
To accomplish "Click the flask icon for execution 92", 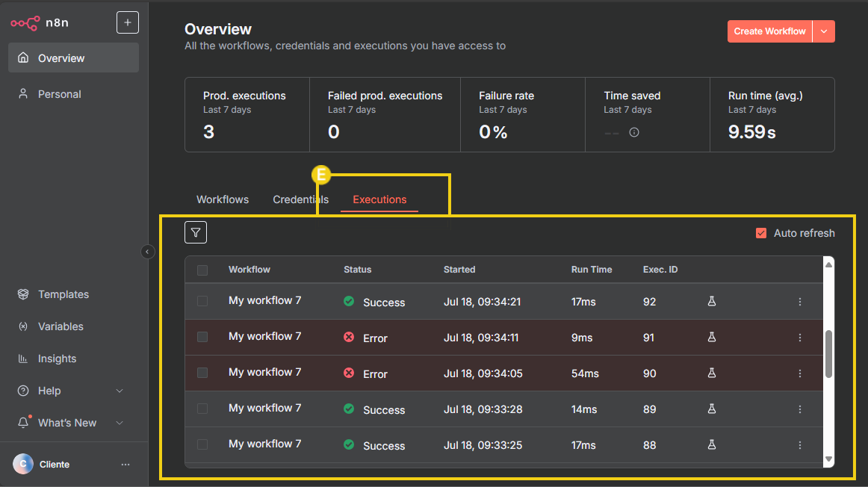I will point(712,301).
